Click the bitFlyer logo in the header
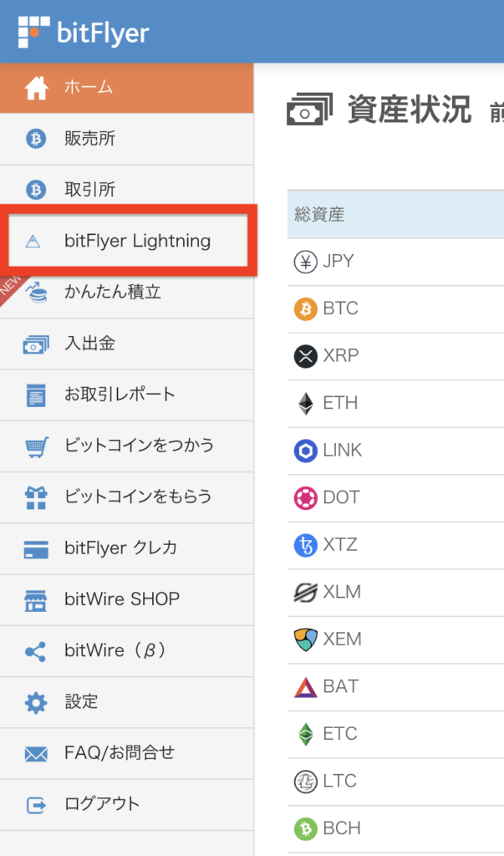This screenshot has height=856, width=504. point(84,32)
